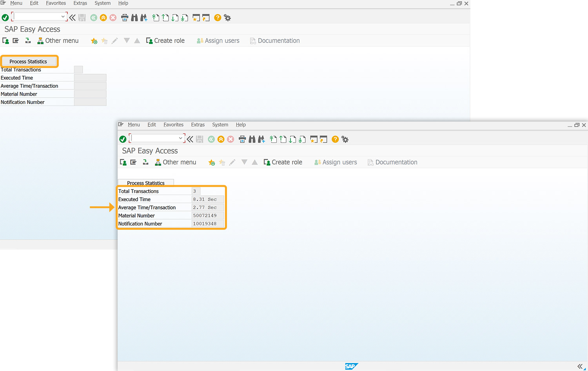This screenshot has height=371, width=588.
Task: Click Add to Favorites star in background window
Action: coord(94,41)
